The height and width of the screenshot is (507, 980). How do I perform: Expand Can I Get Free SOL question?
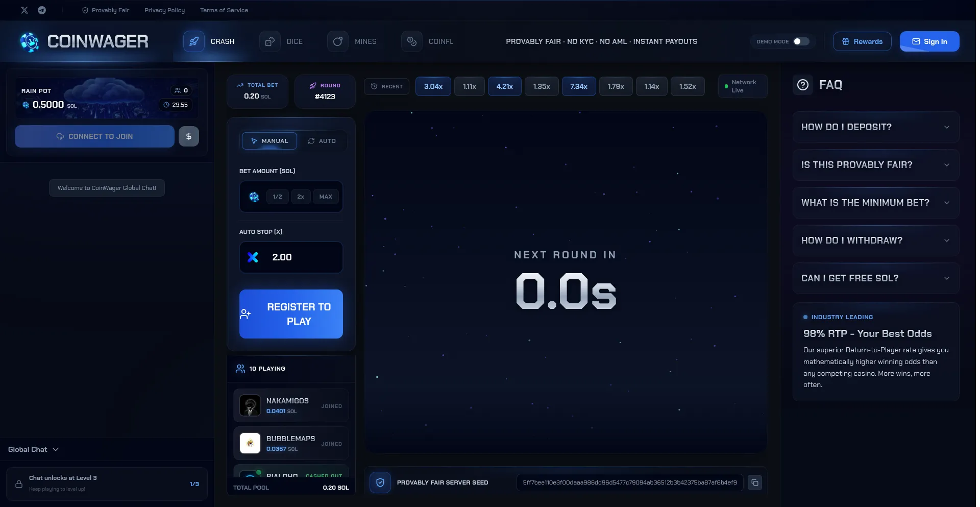(x=876, y=278)
